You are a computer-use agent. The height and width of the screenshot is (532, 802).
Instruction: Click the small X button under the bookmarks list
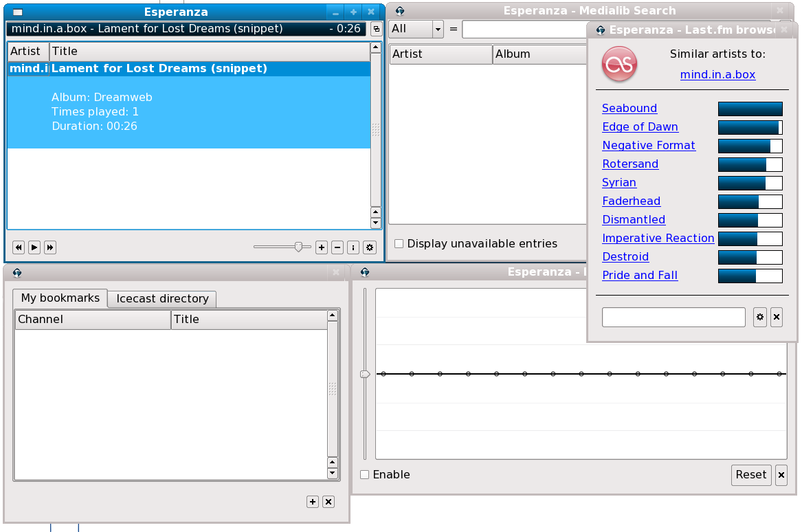coord(328,502)
